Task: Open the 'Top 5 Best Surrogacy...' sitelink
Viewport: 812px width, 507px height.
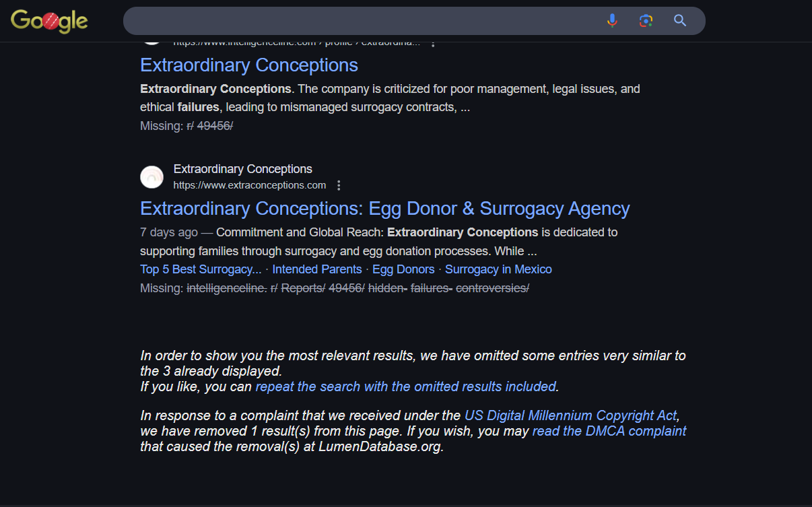Action: pyautogui.click(x=201, y=269)
